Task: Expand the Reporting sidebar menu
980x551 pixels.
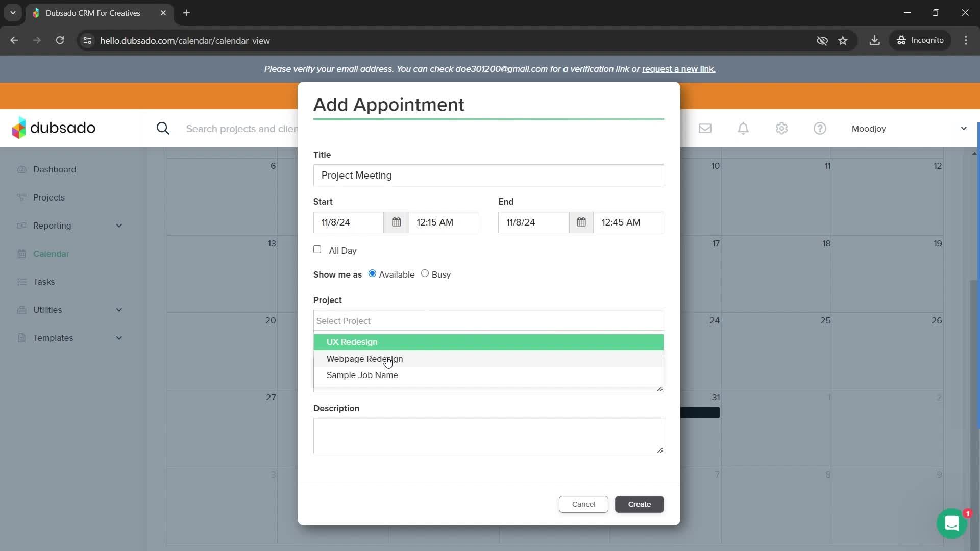Action: 119,226
